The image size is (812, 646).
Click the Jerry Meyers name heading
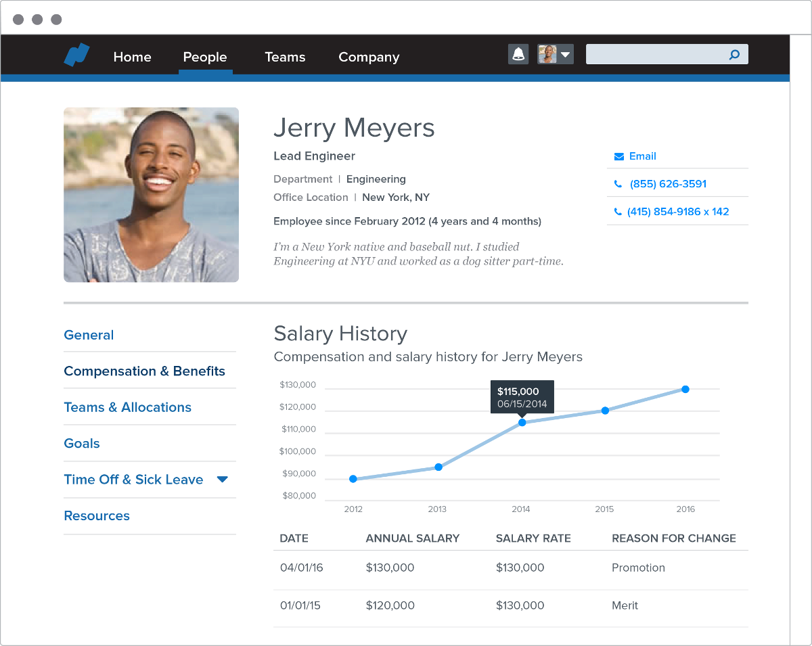click(x=354, y=128)
